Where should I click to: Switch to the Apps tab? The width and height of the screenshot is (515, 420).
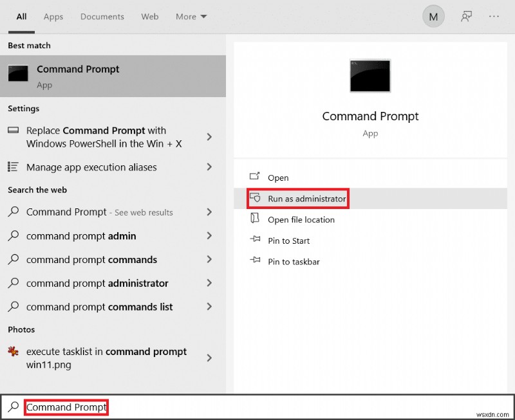click(53, 17)
